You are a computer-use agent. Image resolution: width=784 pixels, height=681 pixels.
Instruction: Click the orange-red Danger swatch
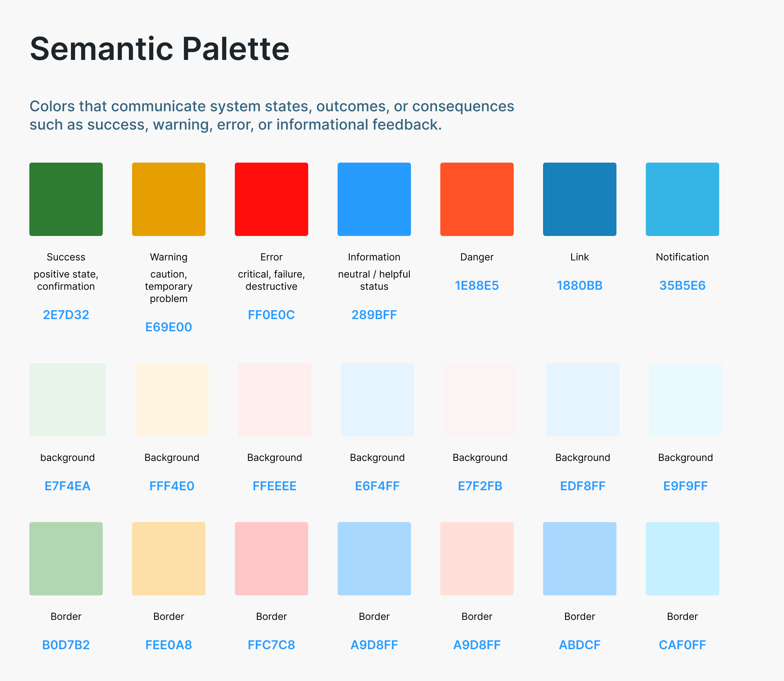pos(477,199)
